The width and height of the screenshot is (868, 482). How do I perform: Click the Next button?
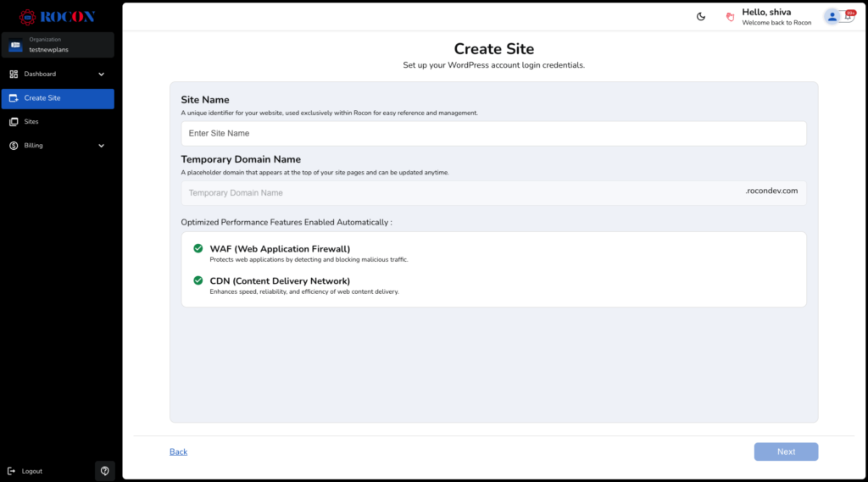click(786, 452)
